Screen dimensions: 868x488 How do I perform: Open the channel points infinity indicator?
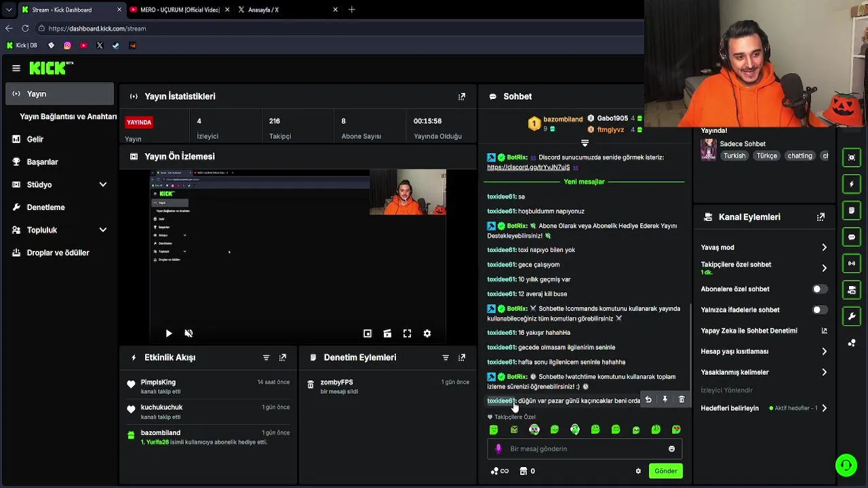pos(500,471)
